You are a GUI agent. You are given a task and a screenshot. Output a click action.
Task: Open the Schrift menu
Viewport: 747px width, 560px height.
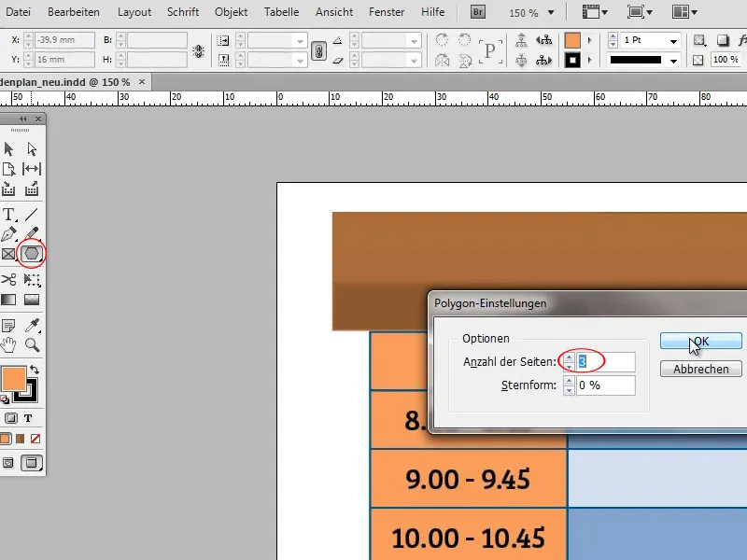(183, 12)
